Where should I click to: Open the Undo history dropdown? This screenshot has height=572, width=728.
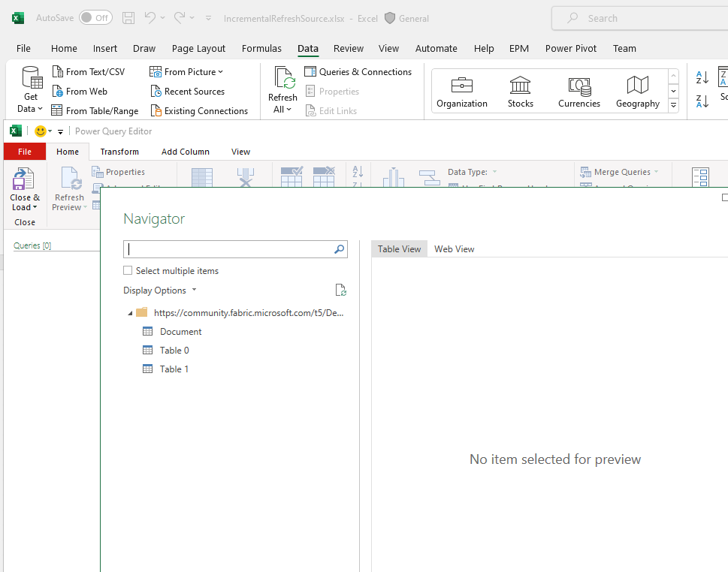click(162, 18)
